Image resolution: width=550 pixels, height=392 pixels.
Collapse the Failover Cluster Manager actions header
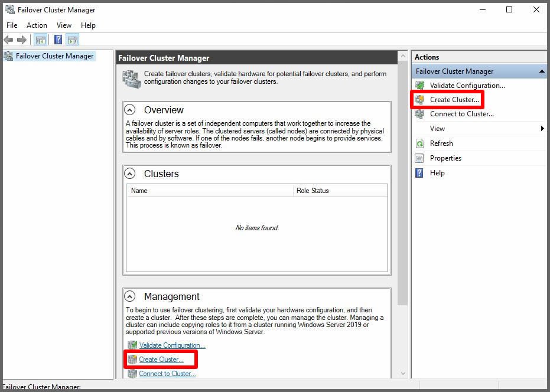click(542, 71)
